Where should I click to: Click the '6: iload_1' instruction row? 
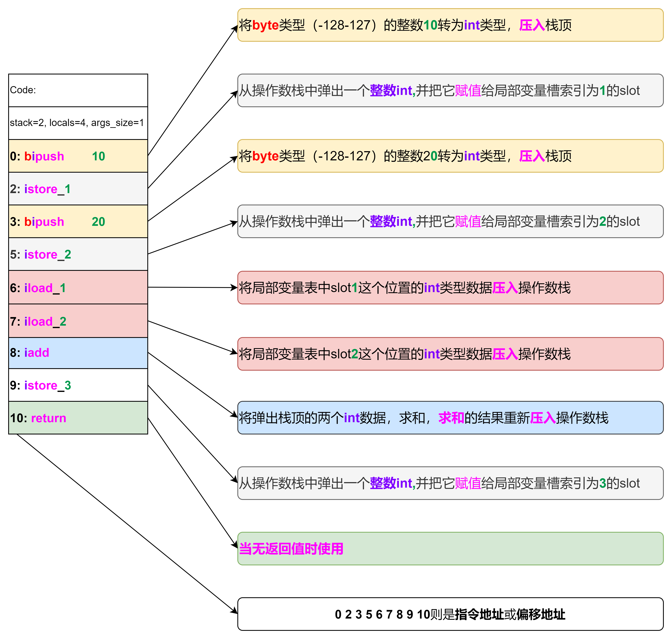coord(78,287)
